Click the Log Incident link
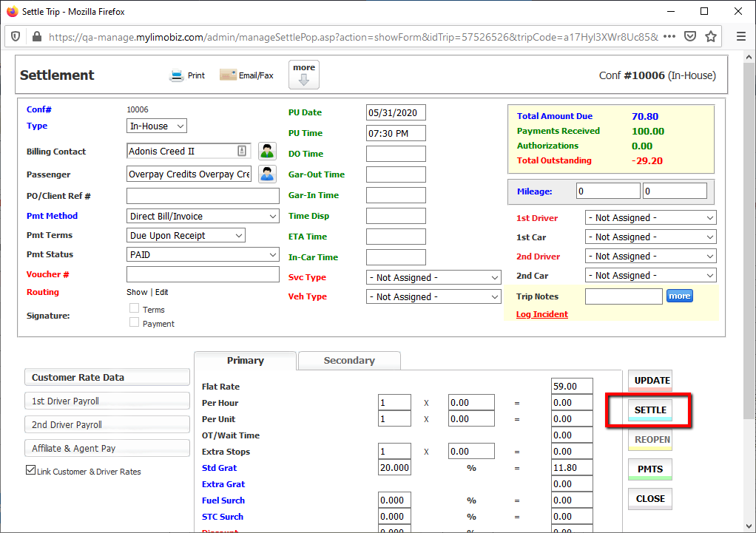 [542, 314]
